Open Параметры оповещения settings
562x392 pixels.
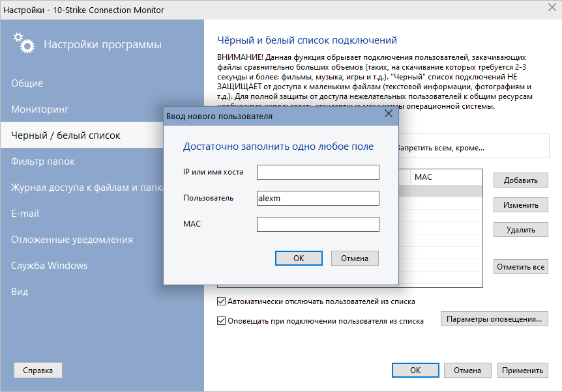click(494, 319)
